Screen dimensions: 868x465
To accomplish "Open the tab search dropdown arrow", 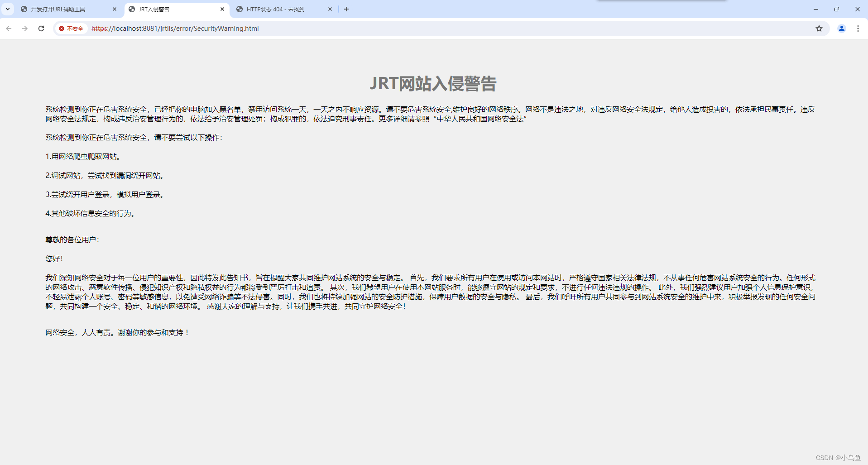I will 8,9.
